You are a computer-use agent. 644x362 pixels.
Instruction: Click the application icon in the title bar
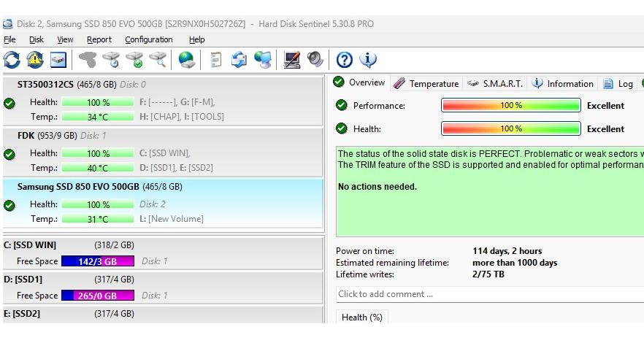(x=7, y=24)
